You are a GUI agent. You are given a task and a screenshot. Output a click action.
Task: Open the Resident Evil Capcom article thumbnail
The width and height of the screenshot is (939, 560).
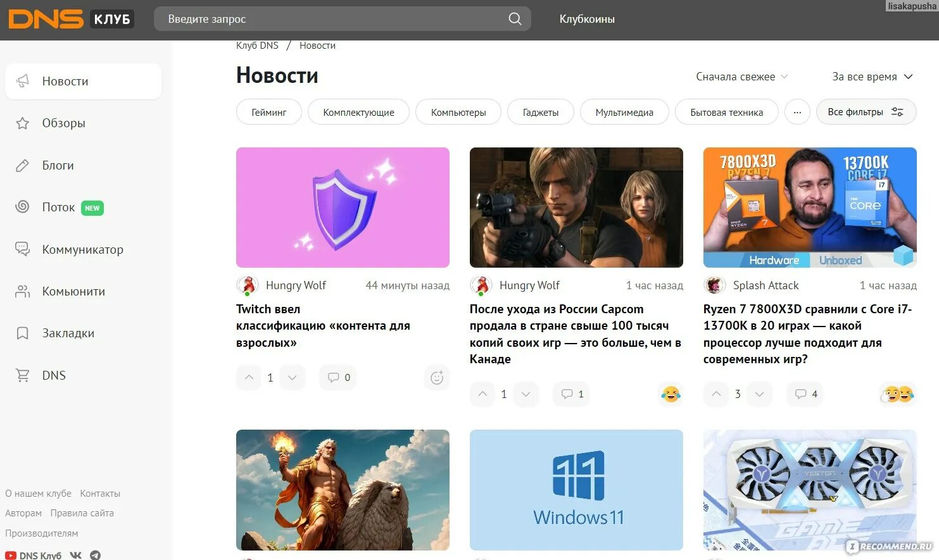tap(576, 208)
